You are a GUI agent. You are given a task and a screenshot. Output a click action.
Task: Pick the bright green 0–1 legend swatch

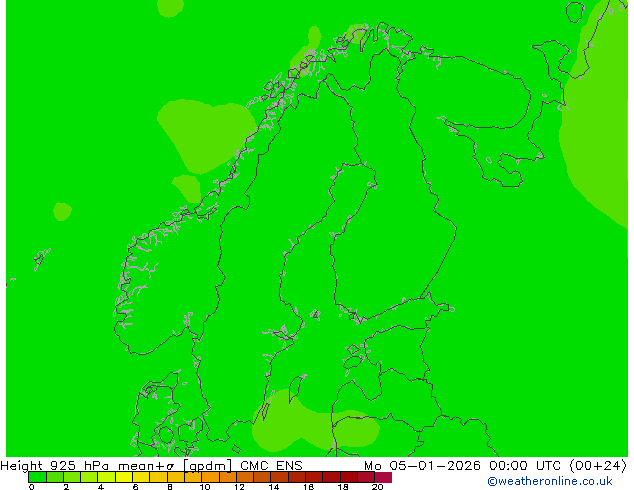pos(37,477)
